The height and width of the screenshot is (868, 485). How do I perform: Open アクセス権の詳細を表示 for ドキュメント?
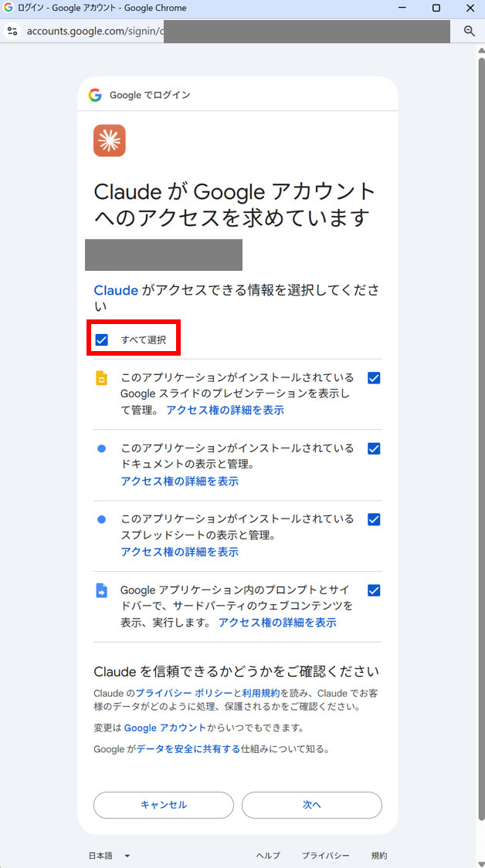point(180,481)
